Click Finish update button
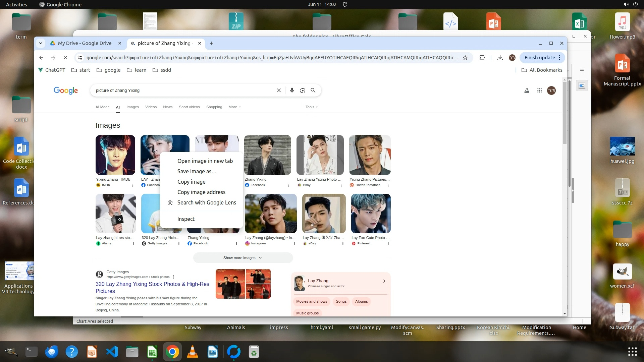The image size is (644, 362). [539, 58]
